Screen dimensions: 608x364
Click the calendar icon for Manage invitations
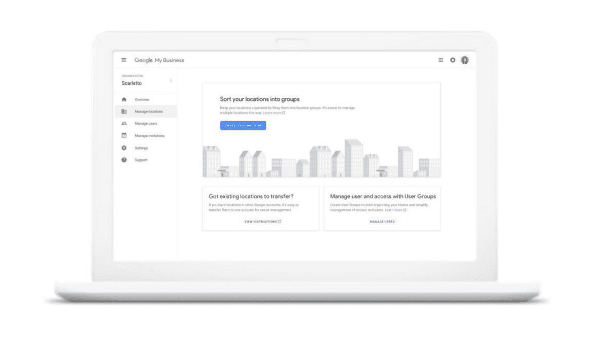point(124,136)
